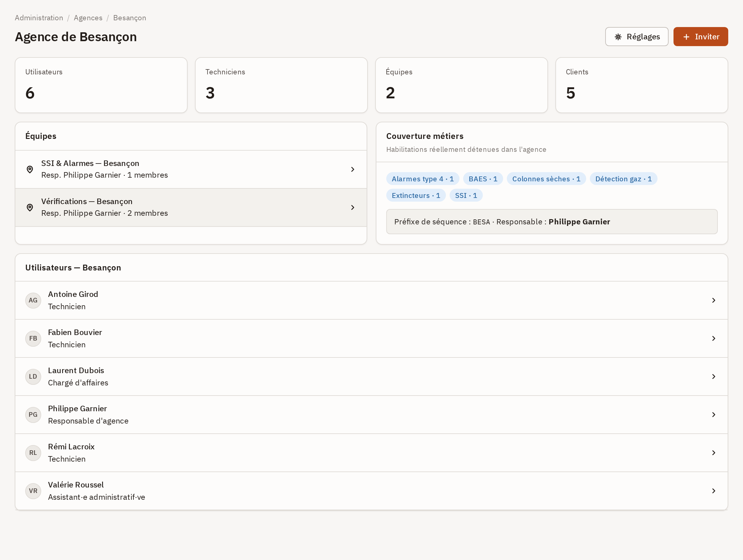Image resolution: width=743 pixels, height=560 pixels.
Task: Click 'Chargé d'affaires' role text
Action: [x=78, y=383]
